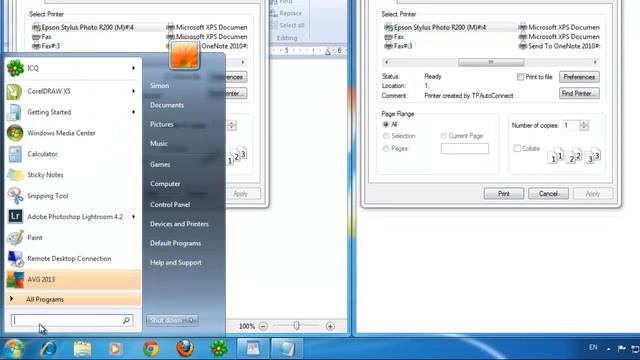Enable Print to file checkbox
Viewport: 640px width, 360px height.
[x=520, y=77]
